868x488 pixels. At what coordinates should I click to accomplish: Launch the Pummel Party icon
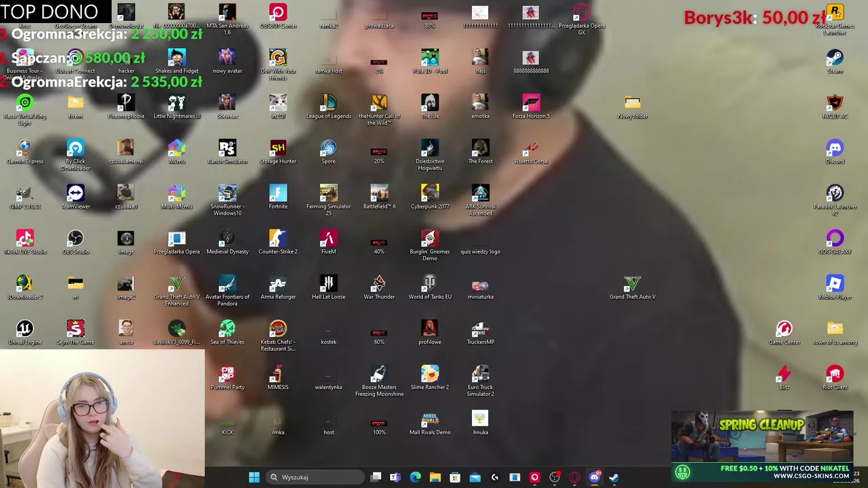coord(227,374)
